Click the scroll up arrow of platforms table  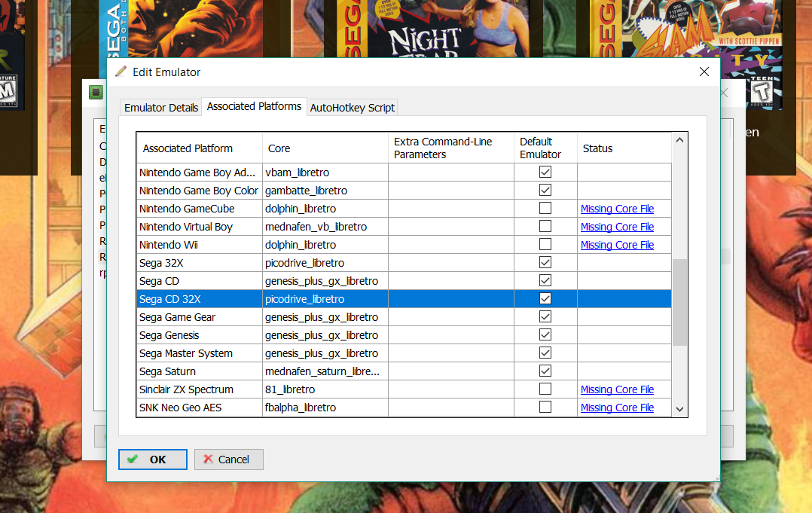[x=679, y=140]
